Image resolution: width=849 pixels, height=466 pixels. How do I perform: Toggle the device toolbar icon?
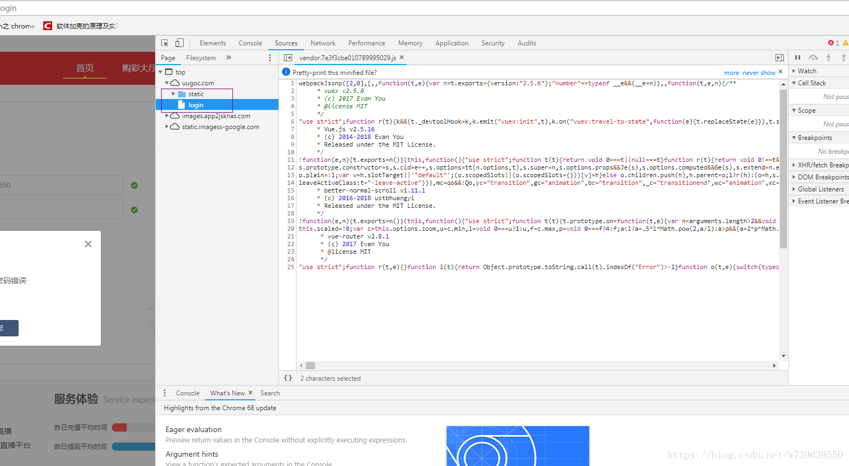(x=179, y=43)
